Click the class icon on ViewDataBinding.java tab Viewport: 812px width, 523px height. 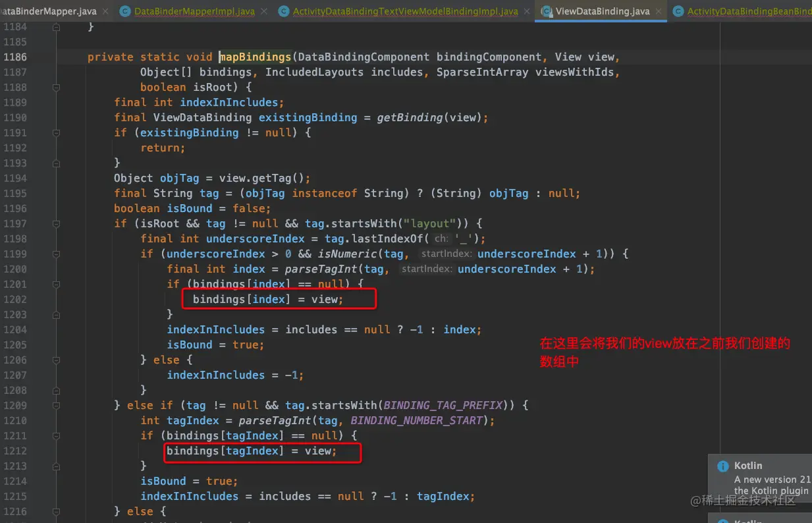point(546,11)
